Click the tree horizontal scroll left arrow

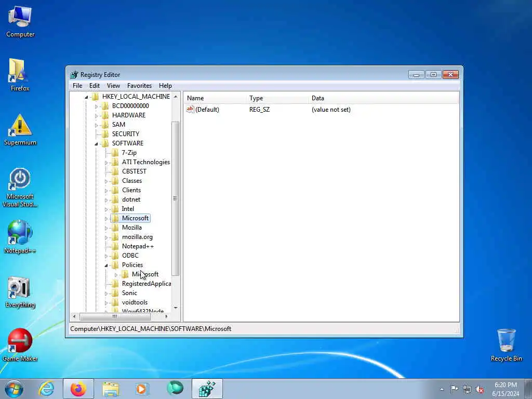(x=74, y=316)
